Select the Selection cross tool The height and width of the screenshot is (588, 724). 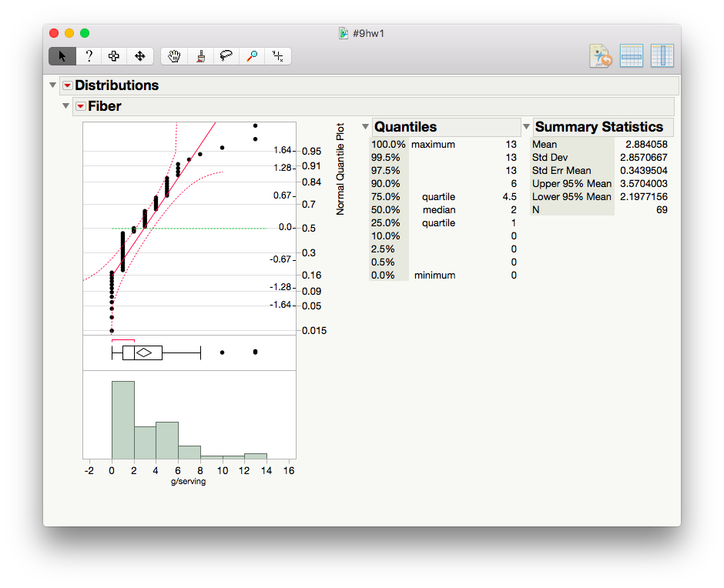tap(113, 56)
